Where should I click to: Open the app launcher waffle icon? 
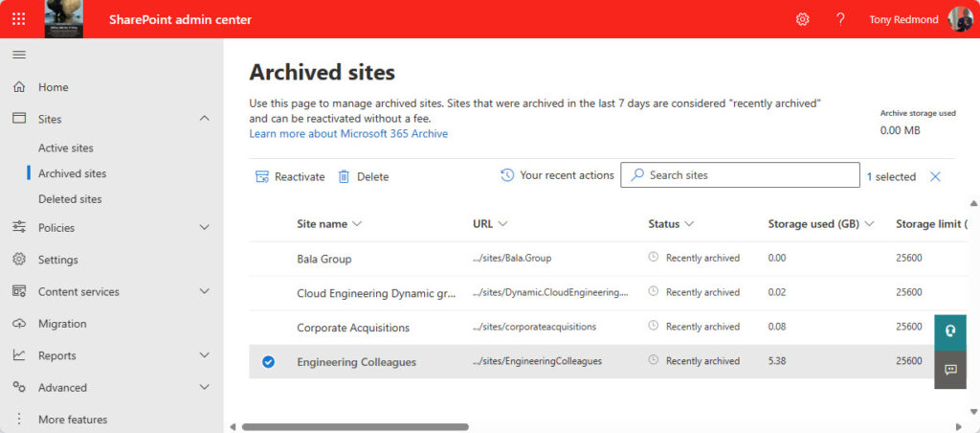19,19
